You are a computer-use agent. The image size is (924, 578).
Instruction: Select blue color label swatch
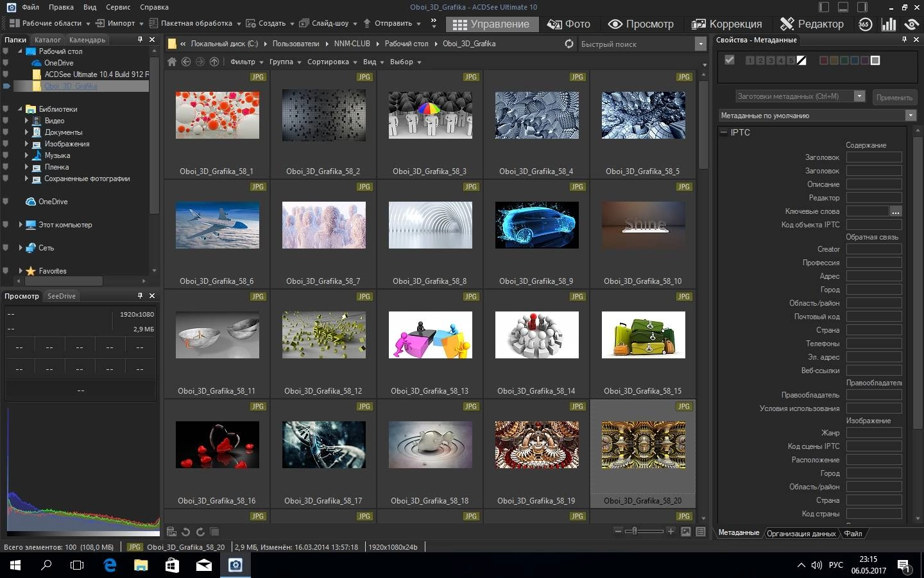(854, 60)
